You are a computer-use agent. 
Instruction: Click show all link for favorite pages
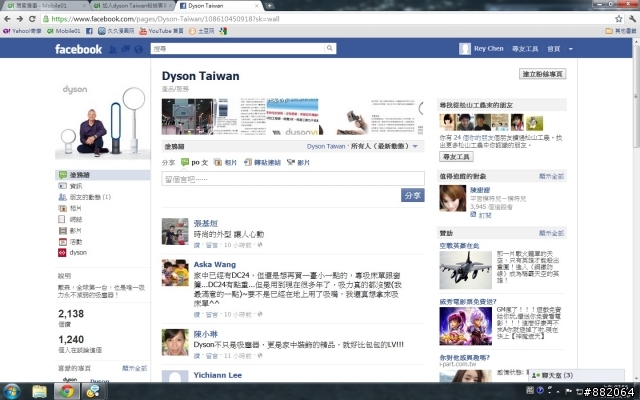coord(134,368)
